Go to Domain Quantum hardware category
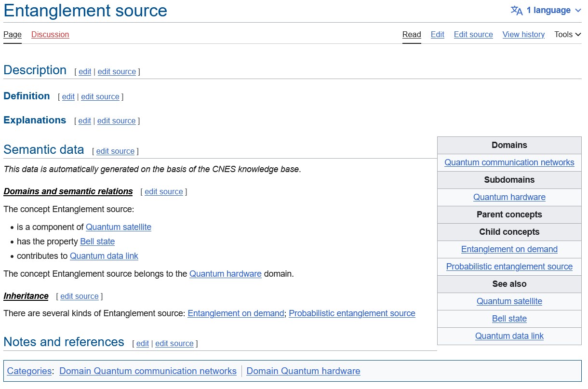The image size is (588, 389). coord(303,371)
